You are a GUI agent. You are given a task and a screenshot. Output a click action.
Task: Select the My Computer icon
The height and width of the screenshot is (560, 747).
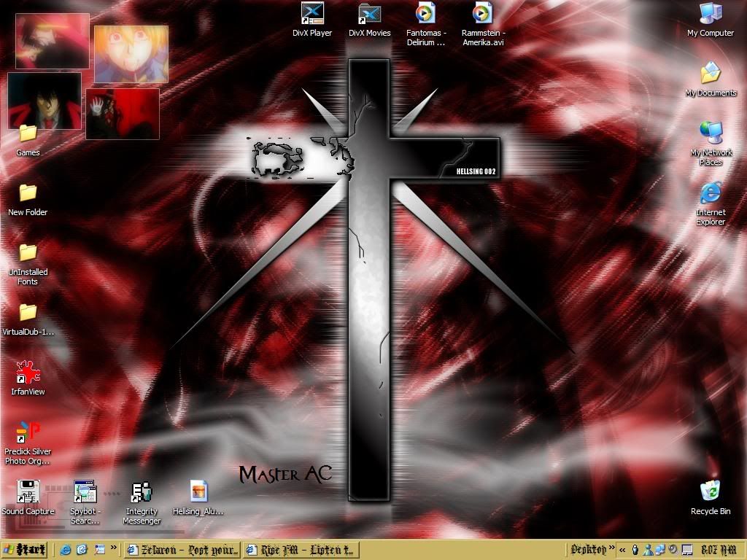coord(711,20)
